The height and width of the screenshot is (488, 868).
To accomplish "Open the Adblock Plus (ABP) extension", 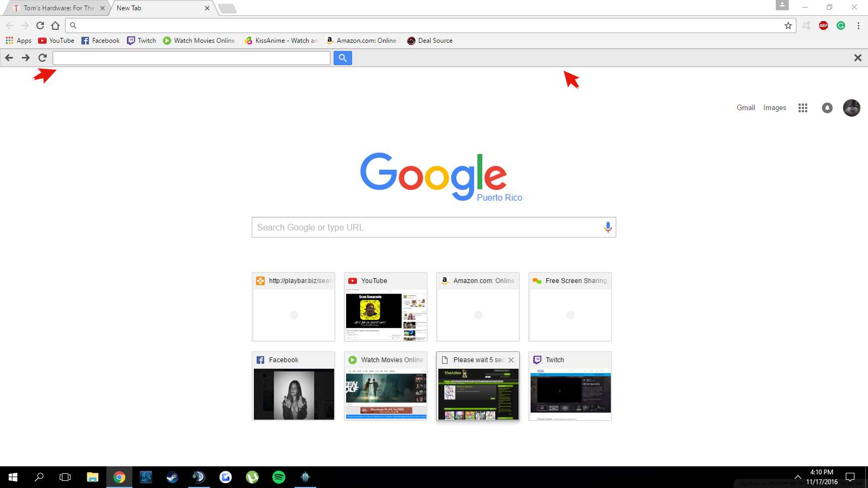I will coord(824,25).
